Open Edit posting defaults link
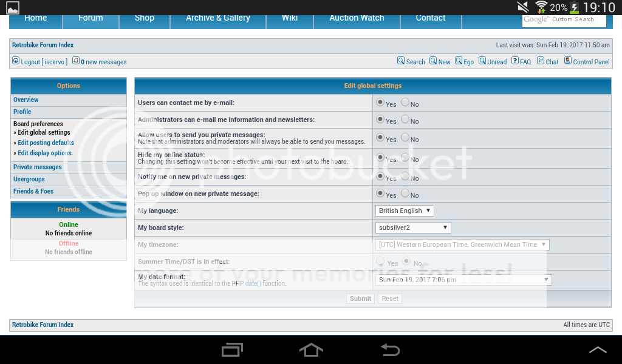The height and width of the screenshot is (364, 622). tap(46, 143)
